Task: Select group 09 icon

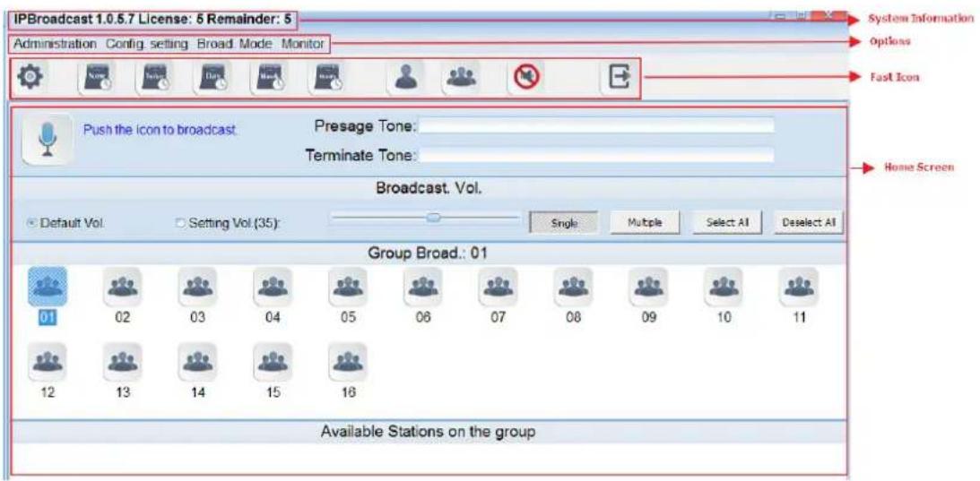Action: (648, 286)
